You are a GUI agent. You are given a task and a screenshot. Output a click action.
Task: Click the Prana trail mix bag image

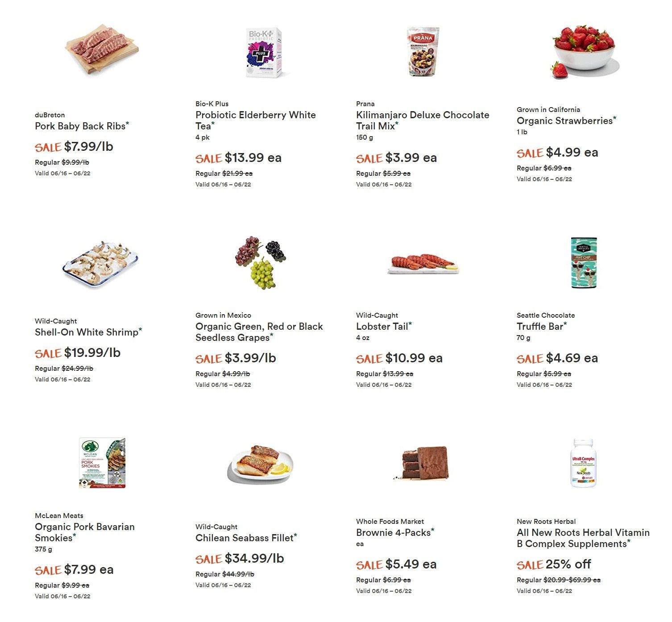coord(423,51)
